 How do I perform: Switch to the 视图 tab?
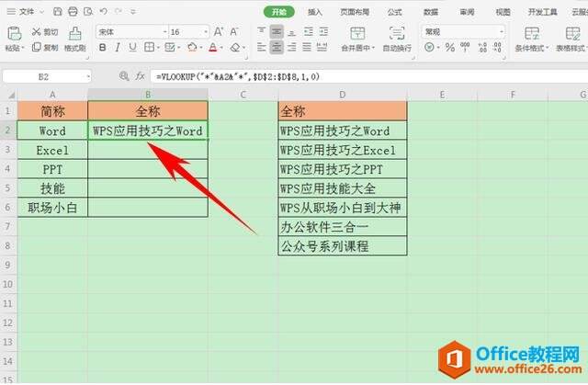(x=503, y=12)
